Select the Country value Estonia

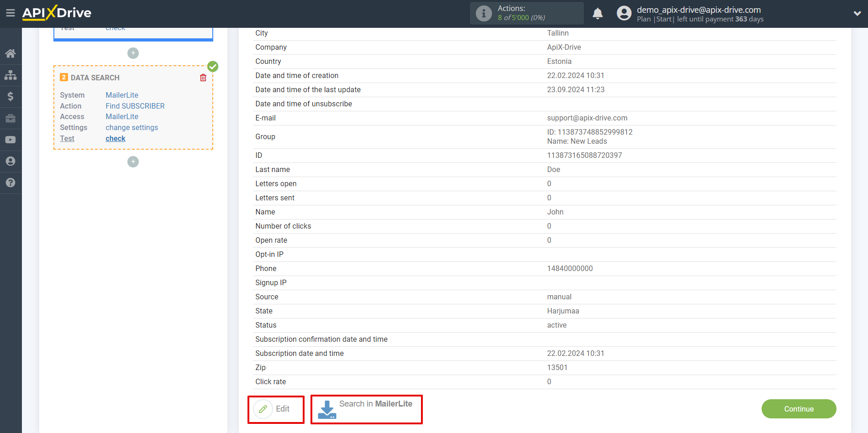point(559,61)
